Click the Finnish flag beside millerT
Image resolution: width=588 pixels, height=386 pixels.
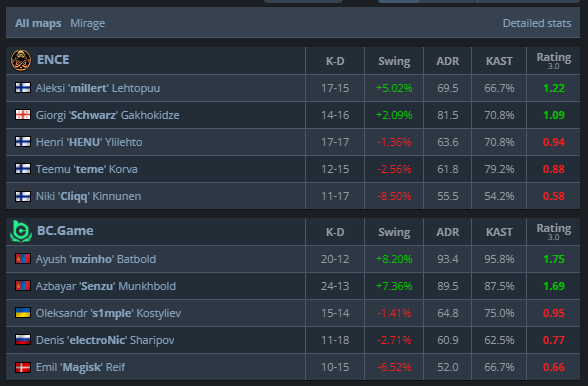[23, 88]
